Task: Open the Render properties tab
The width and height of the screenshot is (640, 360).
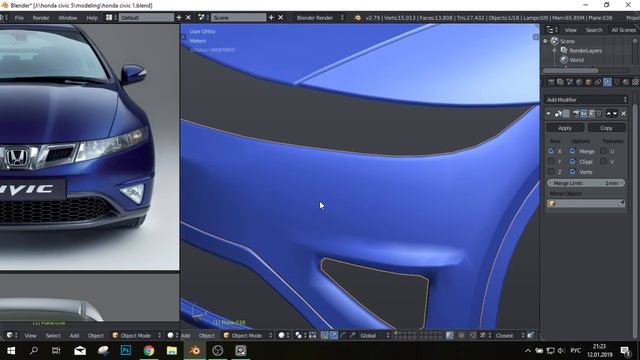Action: tap(551, 82)
